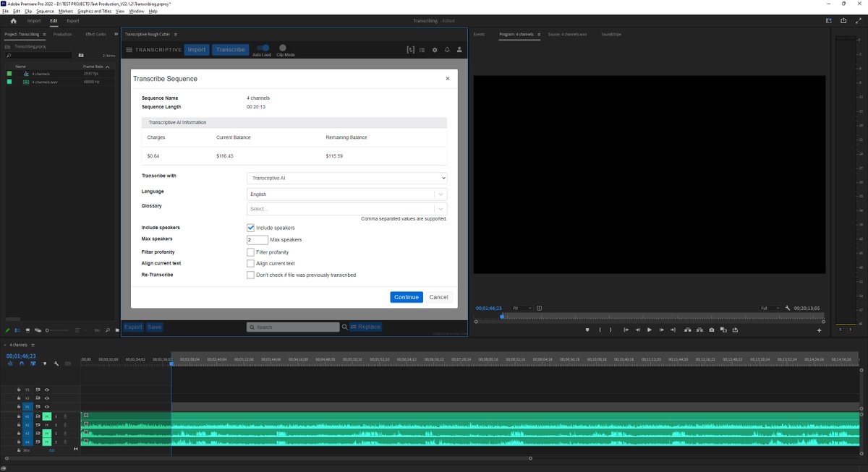868x472 pixels.
Task: Open the Transcriptive hamburger menu
Action: 129,50
